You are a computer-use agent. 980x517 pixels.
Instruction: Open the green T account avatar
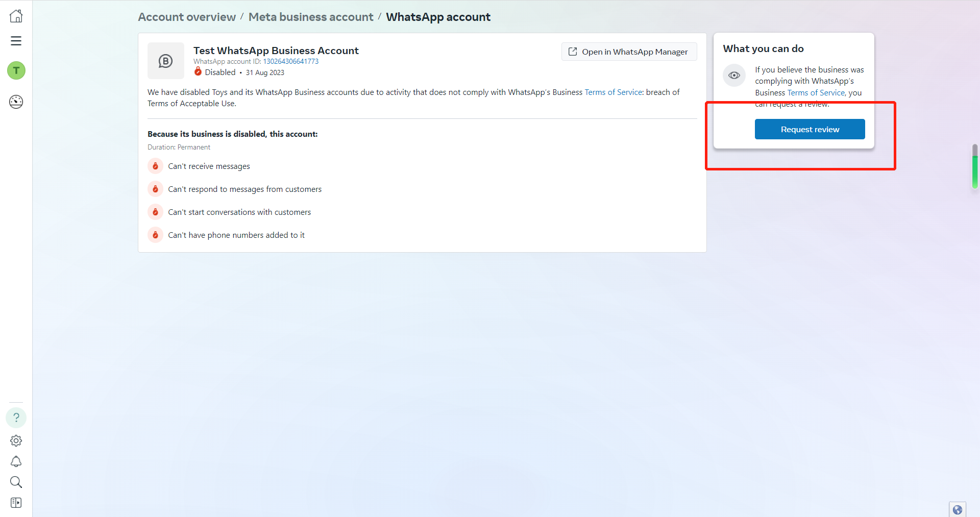coord(16,70)
